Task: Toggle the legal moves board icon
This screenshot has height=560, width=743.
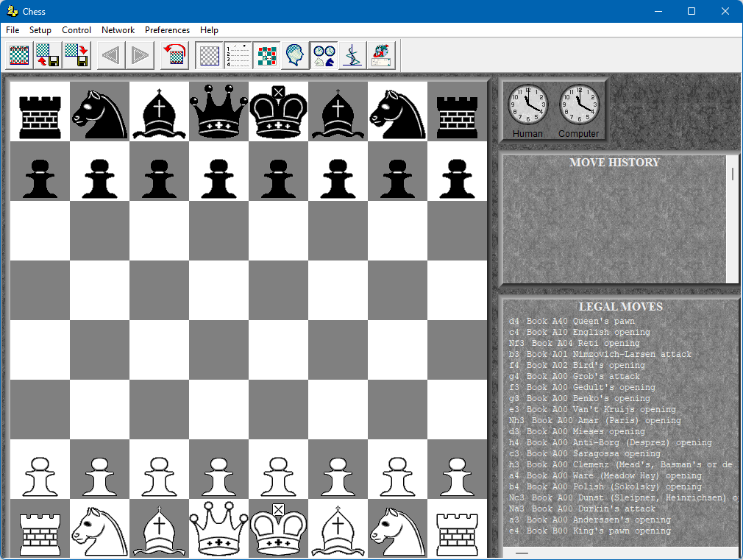Action: pos(267,55)
